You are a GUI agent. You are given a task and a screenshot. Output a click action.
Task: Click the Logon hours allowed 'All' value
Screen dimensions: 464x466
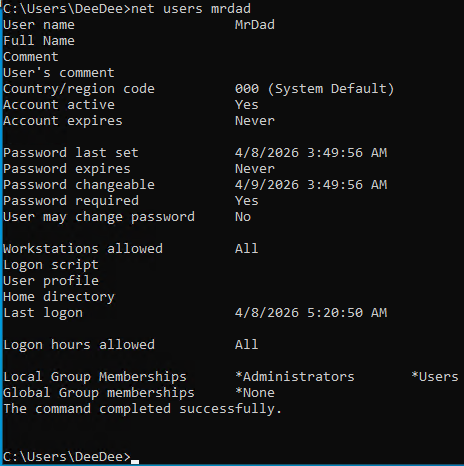pyautogui.click(x=247, y=345)
